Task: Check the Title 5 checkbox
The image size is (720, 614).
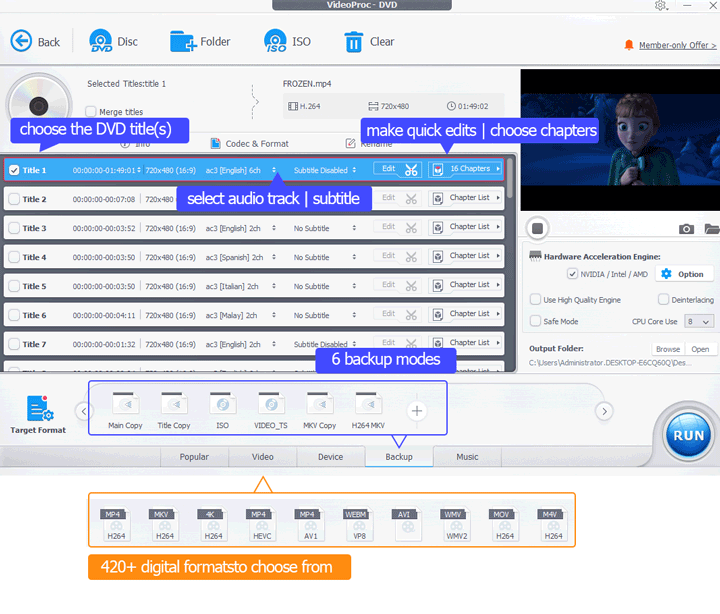Action: coord(14,286)
